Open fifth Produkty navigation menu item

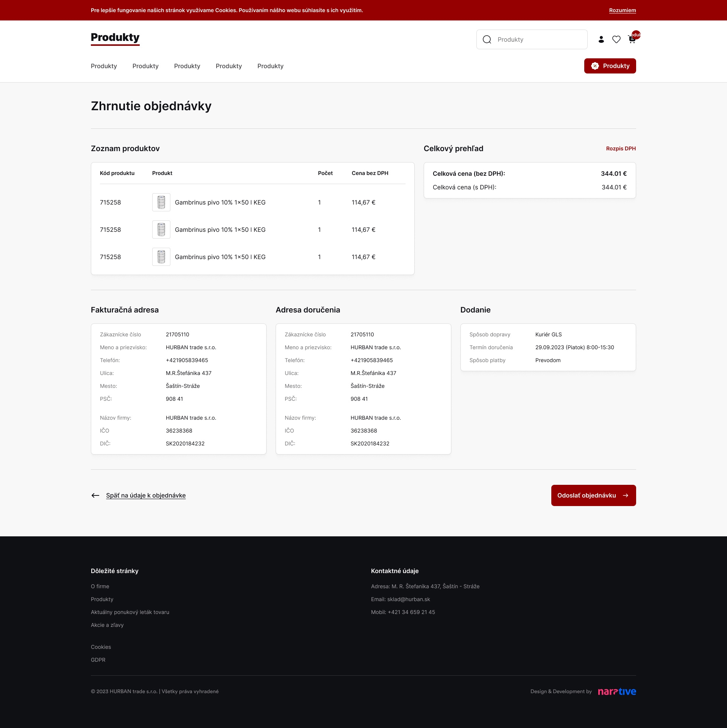click(x=270, y=66)
